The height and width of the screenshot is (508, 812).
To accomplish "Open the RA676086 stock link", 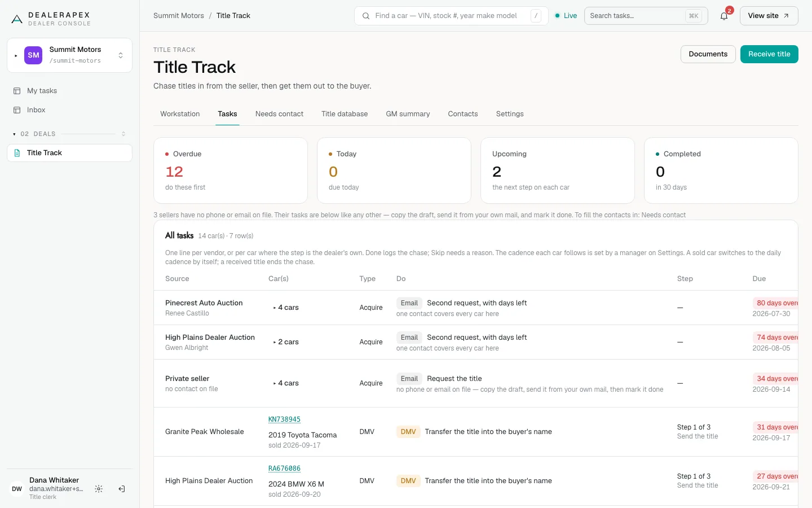I will 284,468.
